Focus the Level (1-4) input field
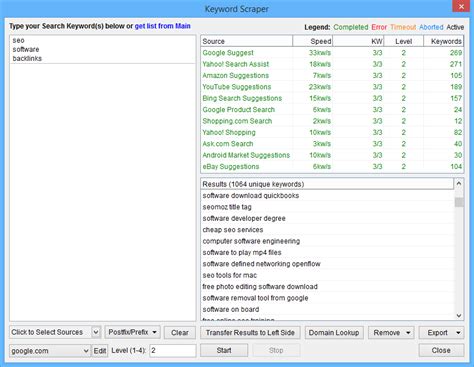474x367 pixels. click(x=173, y=351)
